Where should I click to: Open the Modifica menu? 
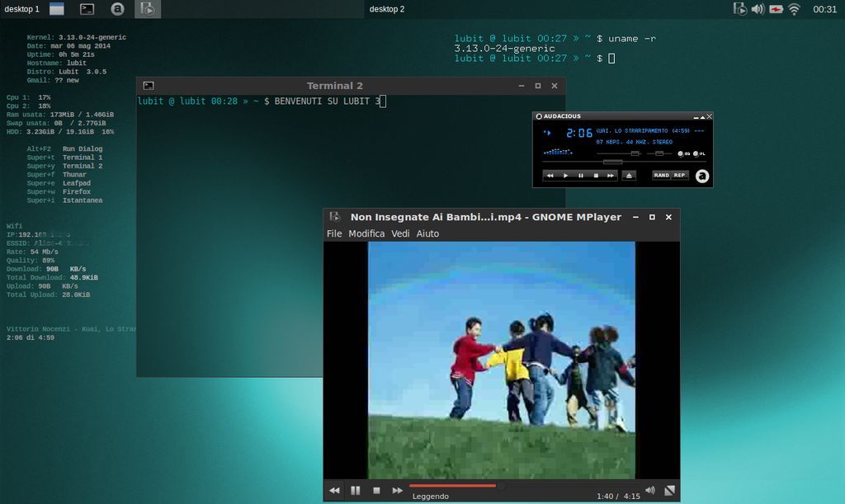pos(366,233)
